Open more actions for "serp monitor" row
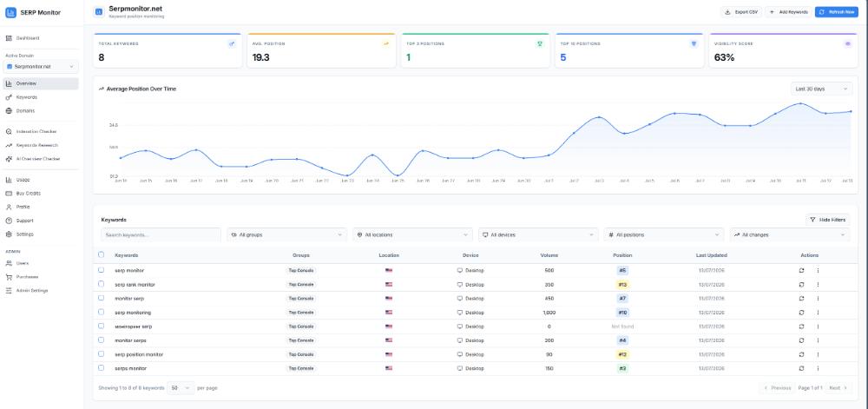The width and height of the screenshot is (868, 409). tap(818, 271)
